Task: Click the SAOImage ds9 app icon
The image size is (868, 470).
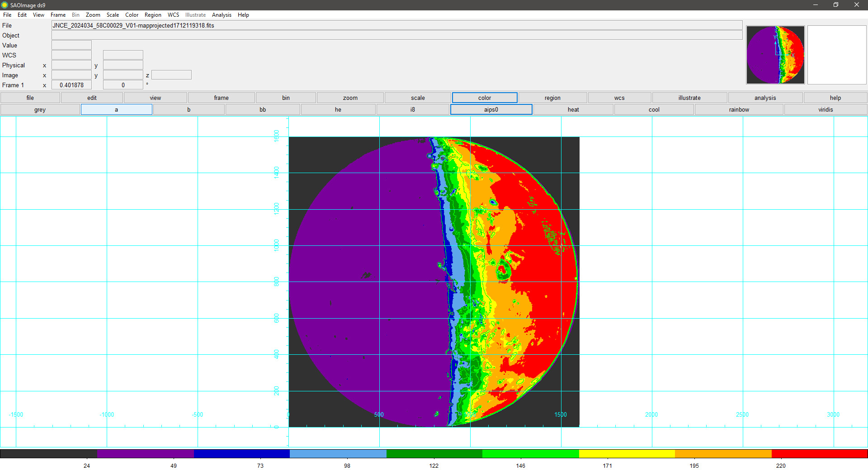Action: (x=5, y=5)
